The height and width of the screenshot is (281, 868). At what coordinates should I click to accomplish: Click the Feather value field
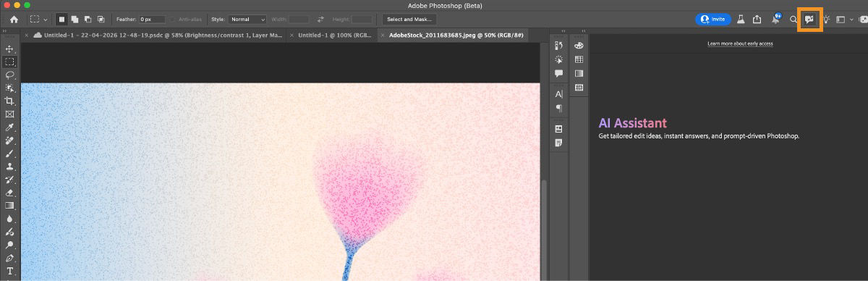[x=152, y=20]
